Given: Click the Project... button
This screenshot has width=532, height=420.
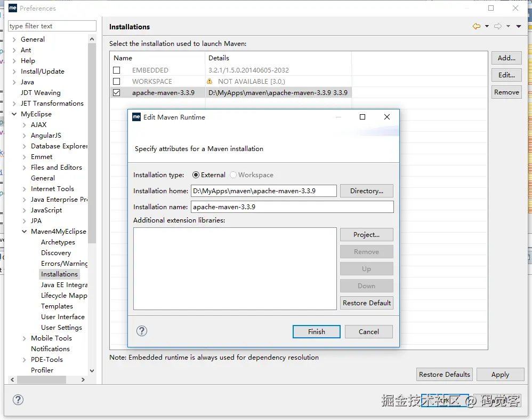Looking at the screenshot, I should 367,234.
